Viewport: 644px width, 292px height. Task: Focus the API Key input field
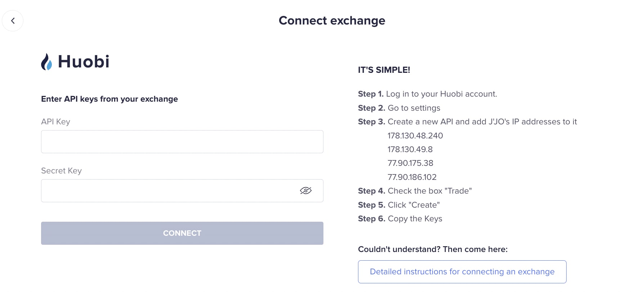[182, 142]
